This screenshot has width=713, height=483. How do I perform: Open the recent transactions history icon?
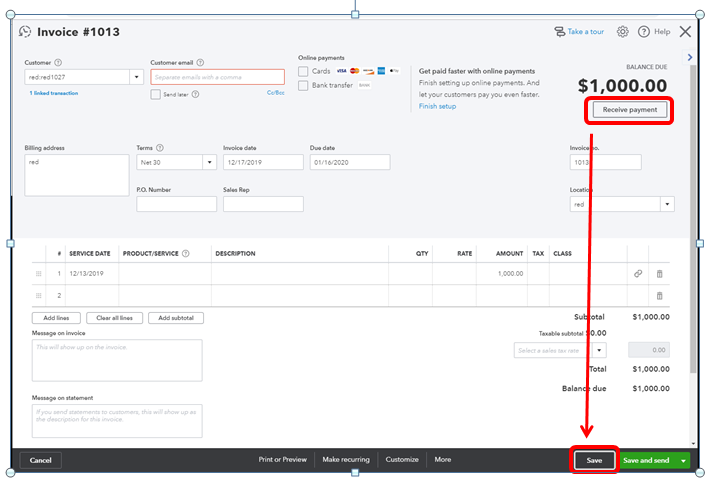click(x=25, y=31)
